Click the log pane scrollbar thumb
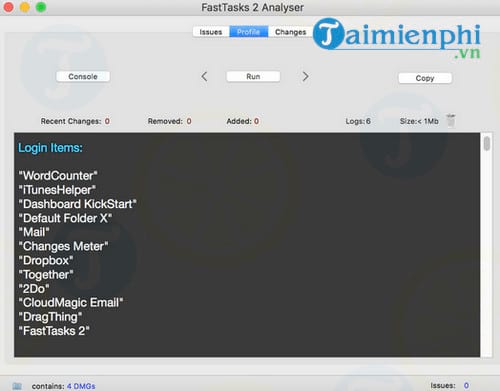 [487, 144]
